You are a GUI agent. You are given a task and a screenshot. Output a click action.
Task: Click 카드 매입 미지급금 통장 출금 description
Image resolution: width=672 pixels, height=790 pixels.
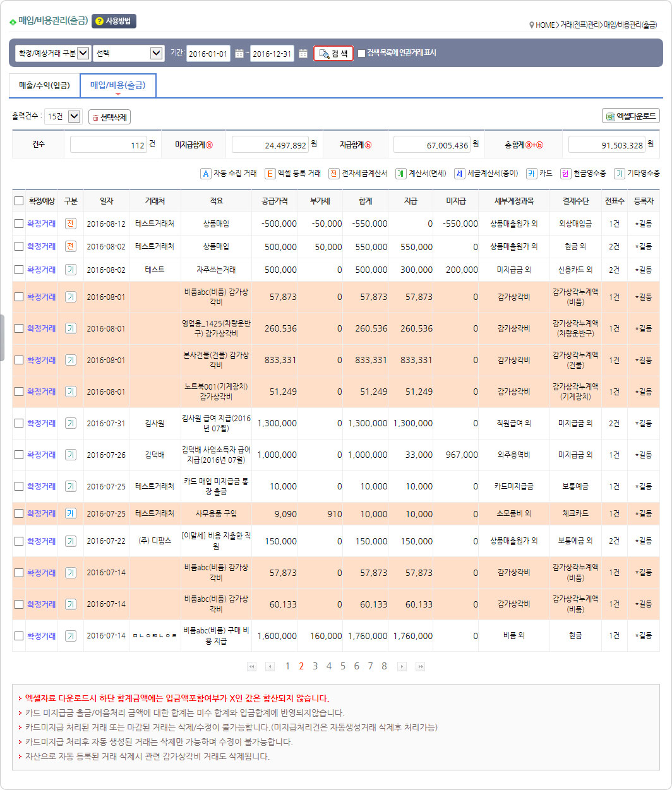(216, 486)
